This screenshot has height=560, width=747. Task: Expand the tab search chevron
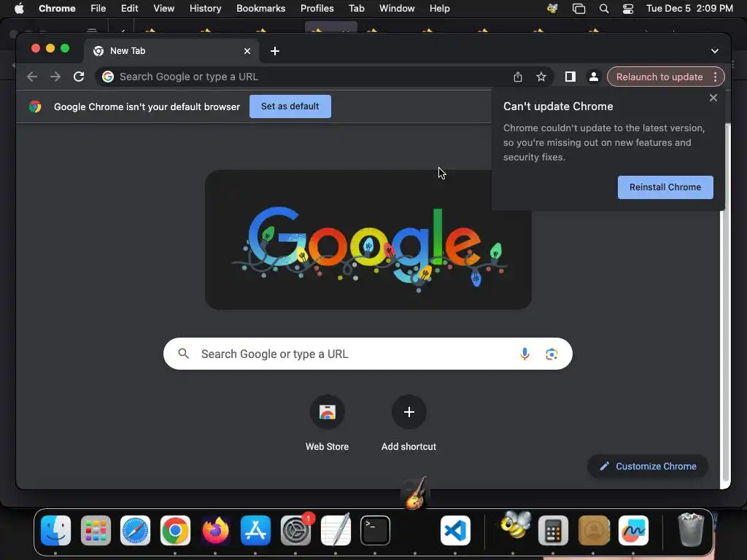point(715,51)
